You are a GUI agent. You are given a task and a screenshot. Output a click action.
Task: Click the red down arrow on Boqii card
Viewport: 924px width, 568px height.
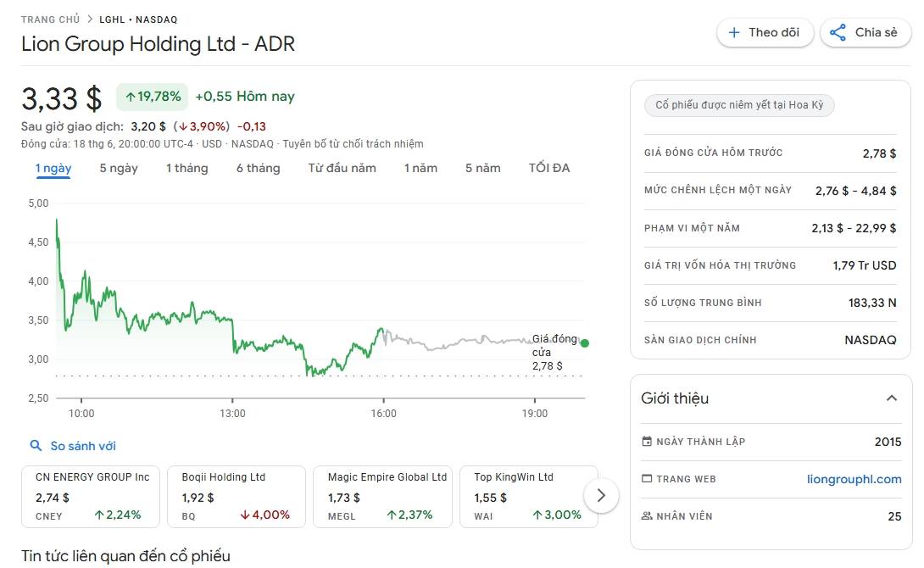point(245,515)
